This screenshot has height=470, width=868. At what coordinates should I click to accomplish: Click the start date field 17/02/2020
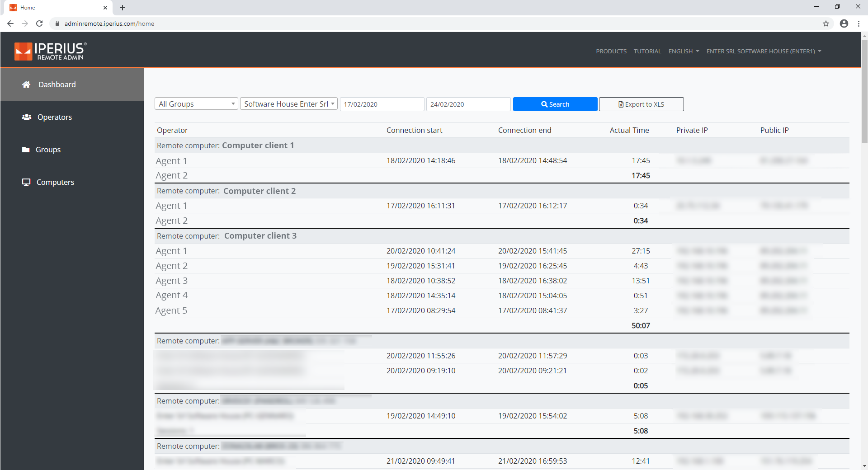382,104
